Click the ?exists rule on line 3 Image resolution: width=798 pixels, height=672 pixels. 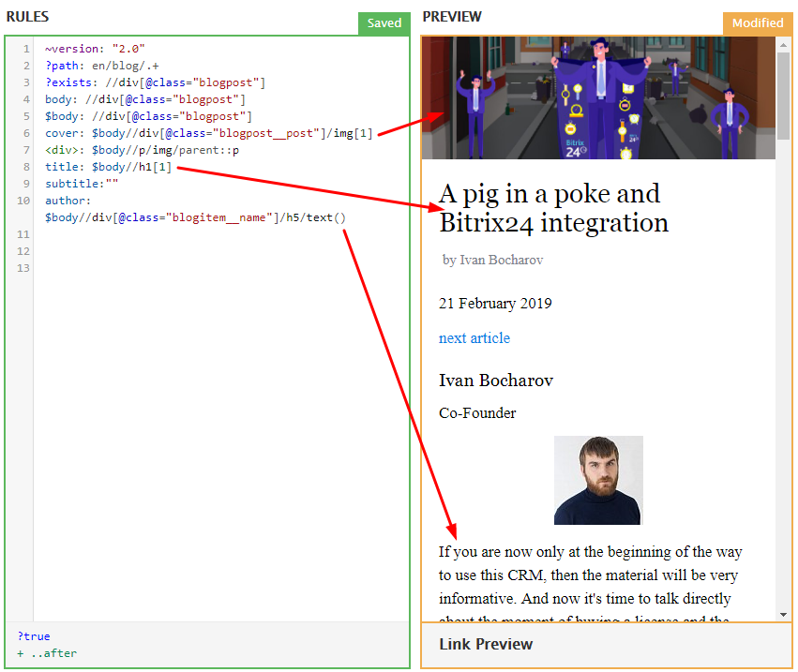pyautogui.click(x=156, y=82)
